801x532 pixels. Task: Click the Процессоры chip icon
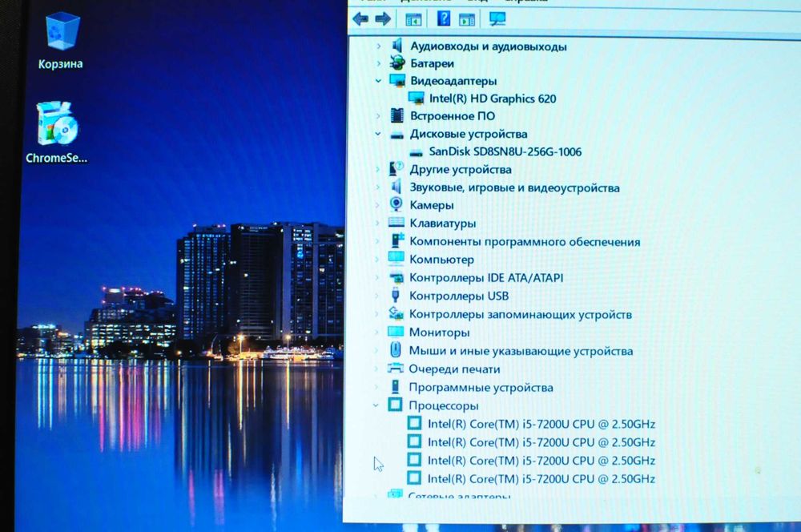pyautogui.click(x=395, y=405)
